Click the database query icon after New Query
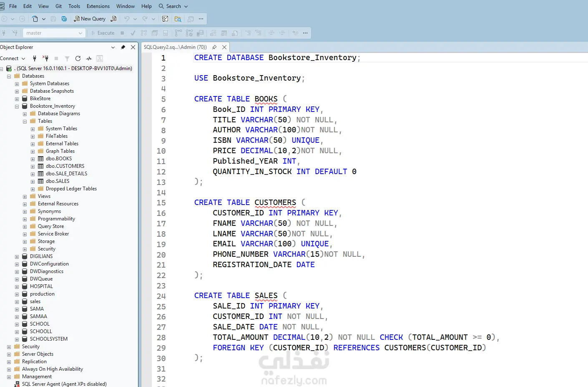 (x=113, y=19)
